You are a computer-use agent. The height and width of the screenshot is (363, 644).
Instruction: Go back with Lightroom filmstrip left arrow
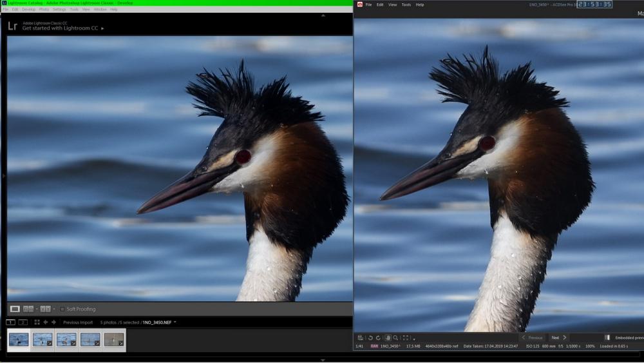[46, 322]
